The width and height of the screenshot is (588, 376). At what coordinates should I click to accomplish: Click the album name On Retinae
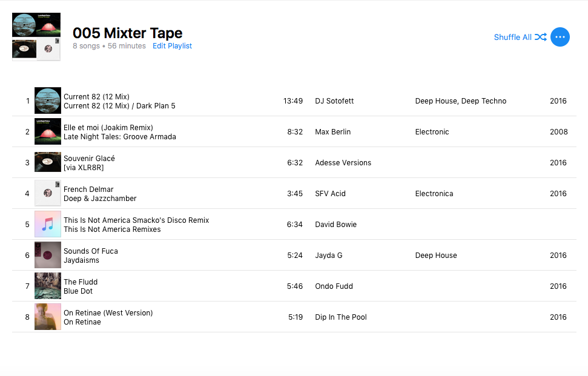coord(82,322)
